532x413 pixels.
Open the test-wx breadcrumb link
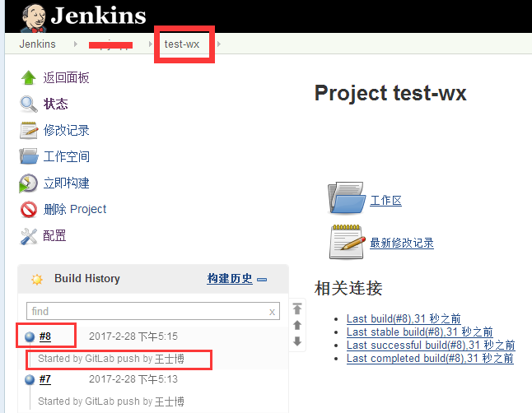tap(181, 44)
